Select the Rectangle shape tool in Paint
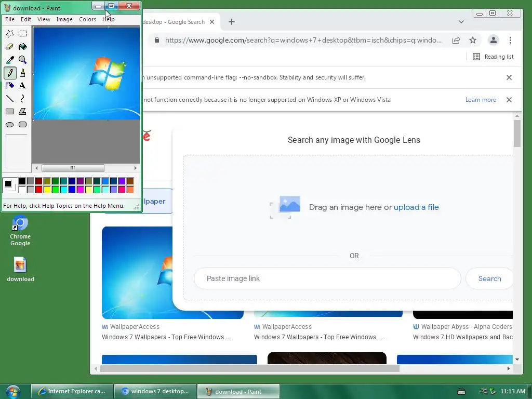This screenshot has width=532, height=399. (x=10, y=111)
